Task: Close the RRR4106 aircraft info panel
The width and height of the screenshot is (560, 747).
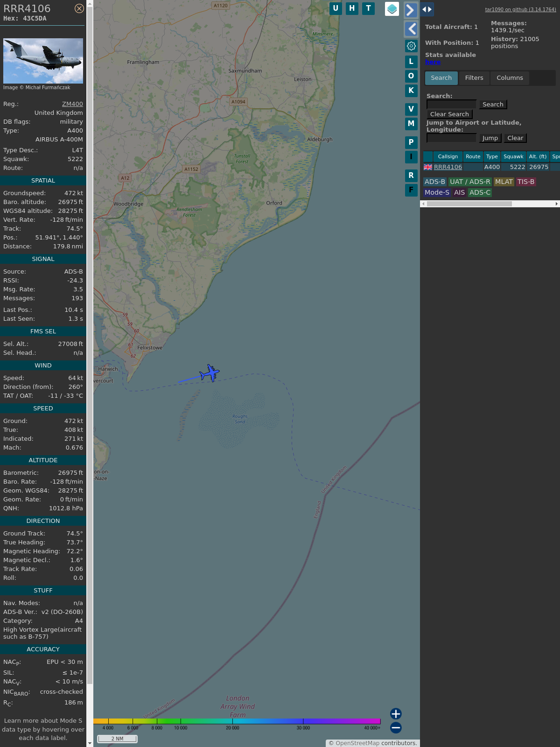Action: pyautogui.click(x=79, y=8)
